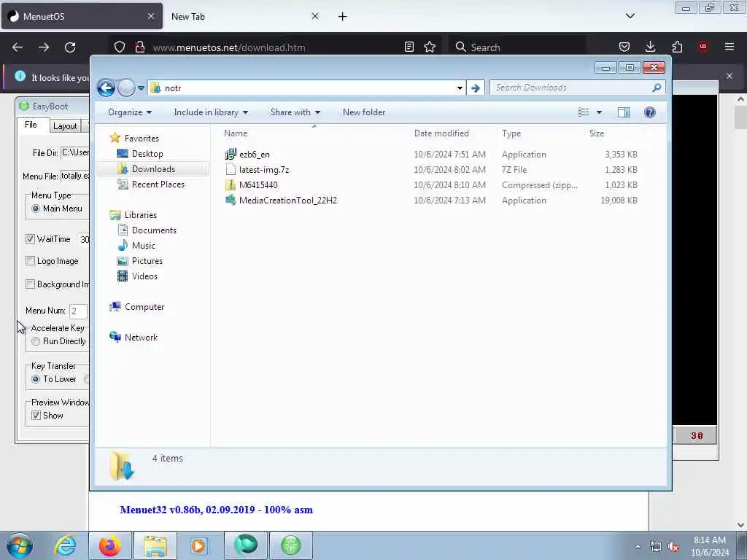Image resolution: width=747 pixels, height=560 pixels.
Task: Enable the Background Image checkbox in EasyBoot
Action: 30,284
